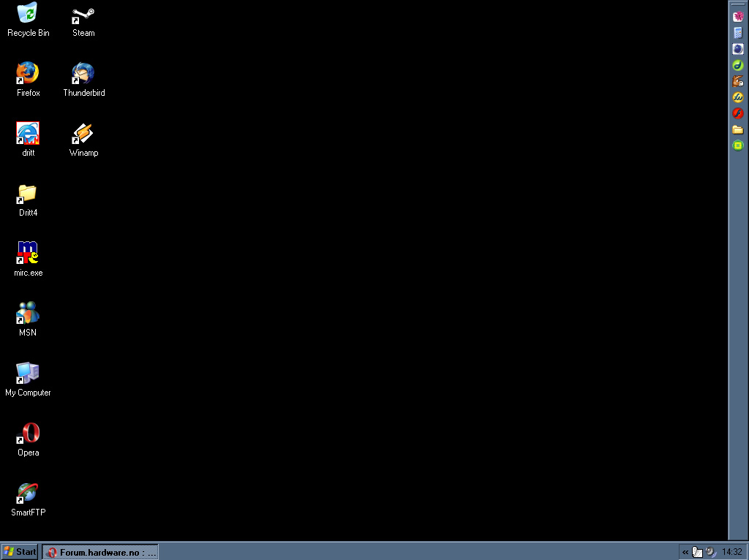This screenshot has height=560, width=749.
Task: Launch eMule donkey icon in side toolbar
Action: (x=738, y=81)
